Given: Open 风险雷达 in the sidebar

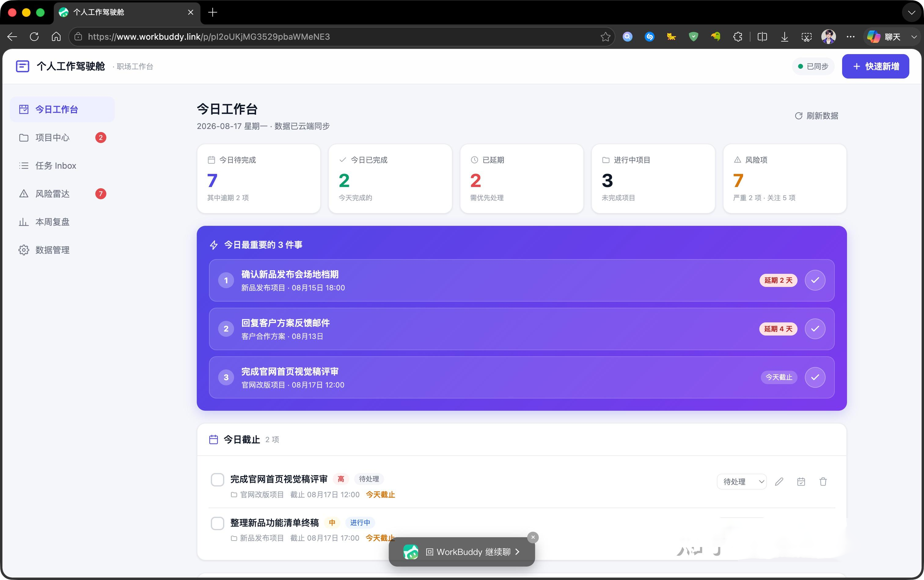Looking at the screenshot, I should click(62, 194).
